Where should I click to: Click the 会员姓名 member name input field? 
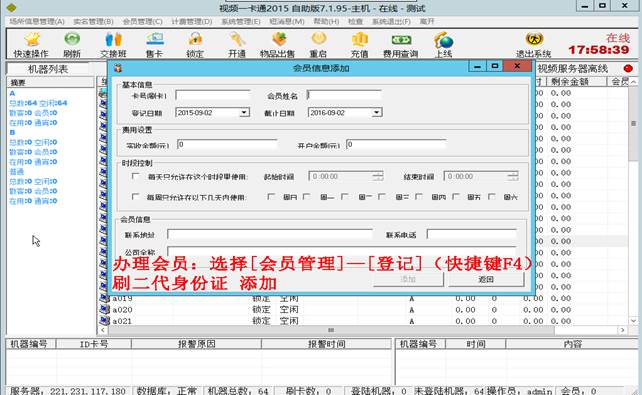[344, 95]
